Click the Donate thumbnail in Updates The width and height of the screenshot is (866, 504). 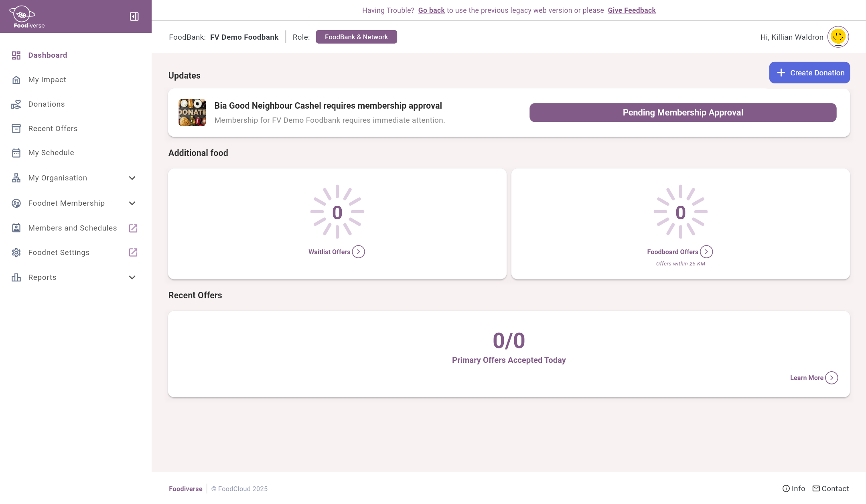point(192,113)
